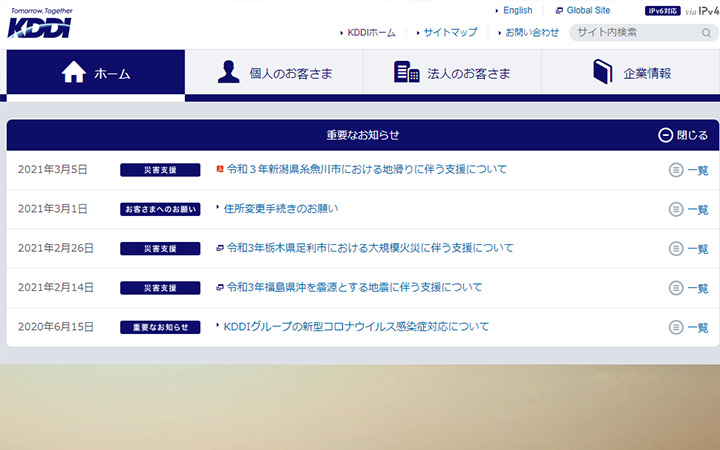
Task: Click the list icon on the 2021年2月14日 row
Action: (676, 288)
